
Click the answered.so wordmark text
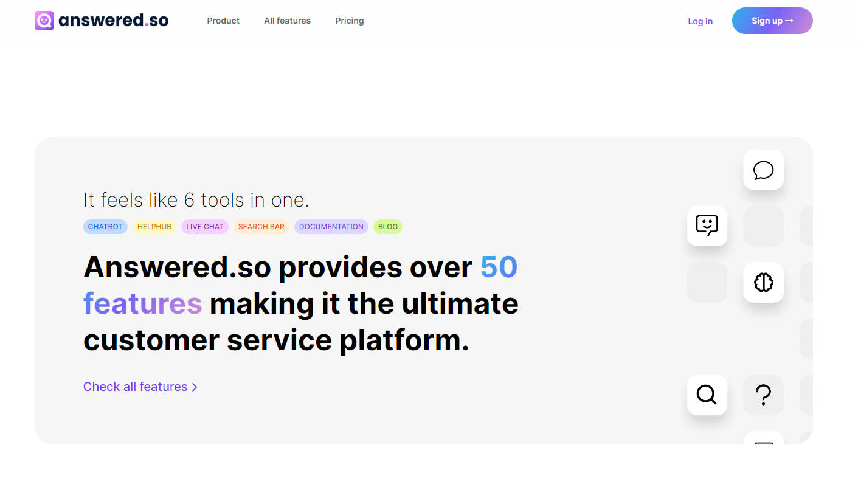(114, 21)
